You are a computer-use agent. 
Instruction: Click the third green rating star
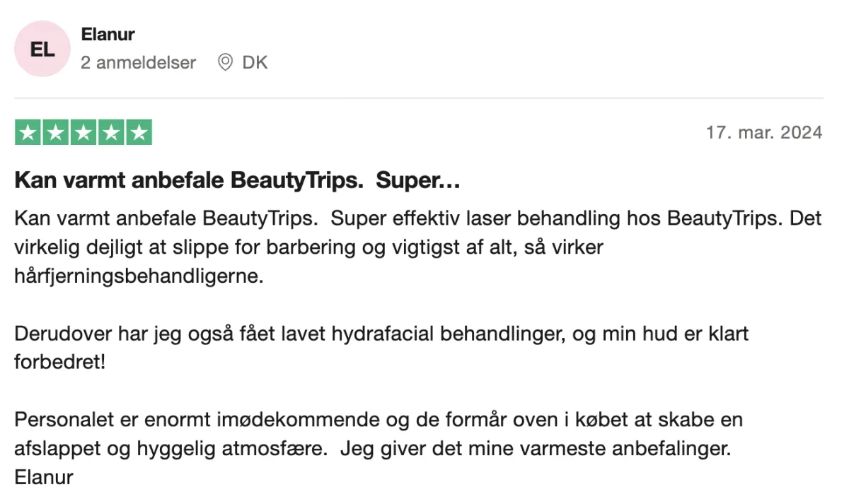[x=83, y=133]
